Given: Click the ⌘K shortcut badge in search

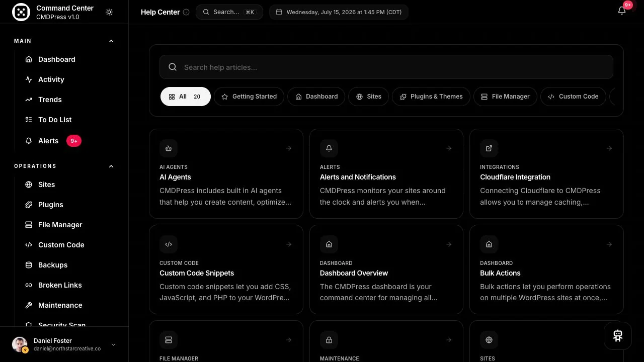Looking at the screenshot, I should [250, 12].
